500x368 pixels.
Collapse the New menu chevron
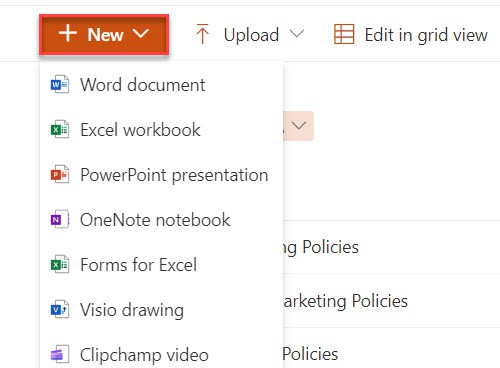(140, 34)
